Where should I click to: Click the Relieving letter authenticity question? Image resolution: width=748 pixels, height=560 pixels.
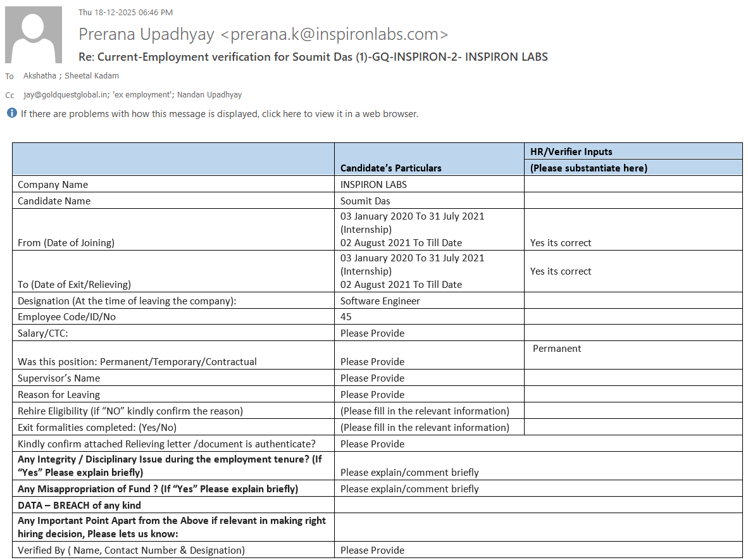(166, 444)
